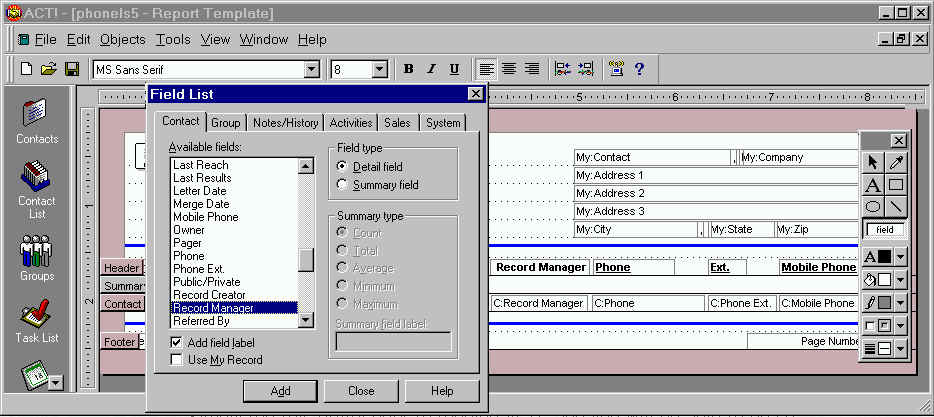Open the pen color dropdown arrow in palette

(x=900, y=302)
